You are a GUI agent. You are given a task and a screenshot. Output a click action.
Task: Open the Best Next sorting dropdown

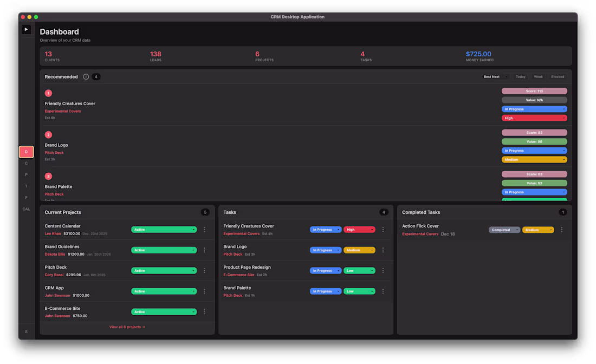click(495, 76)
